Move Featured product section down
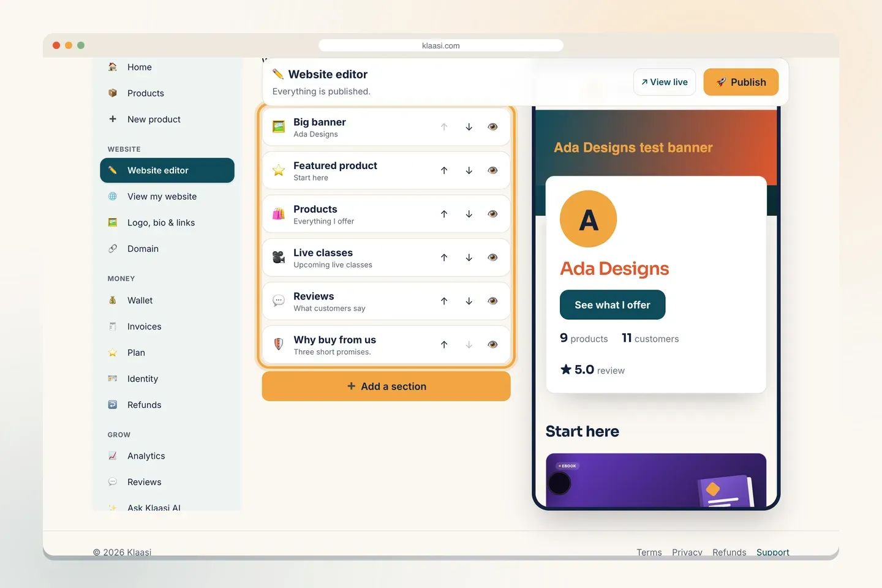 coord(469,170)
